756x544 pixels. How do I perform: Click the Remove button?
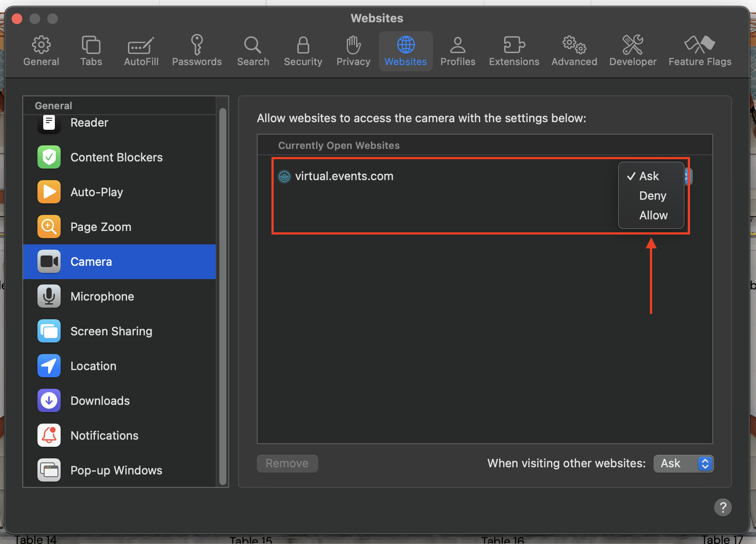point(287,464)
